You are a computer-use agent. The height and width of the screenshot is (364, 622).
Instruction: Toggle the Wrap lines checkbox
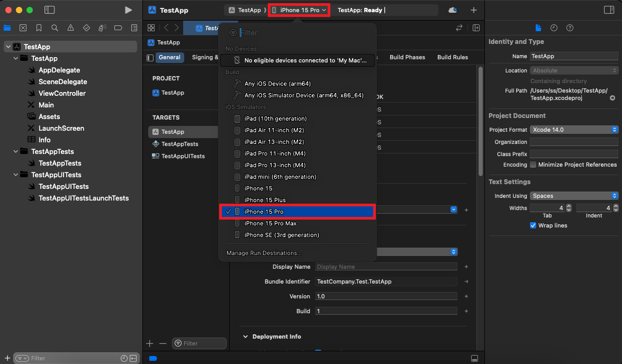533,225
